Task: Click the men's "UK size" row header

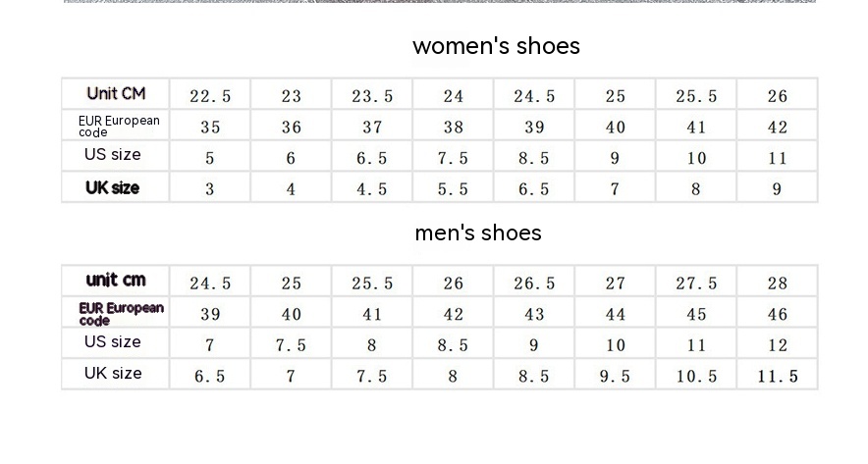Action: coord(113,374)
